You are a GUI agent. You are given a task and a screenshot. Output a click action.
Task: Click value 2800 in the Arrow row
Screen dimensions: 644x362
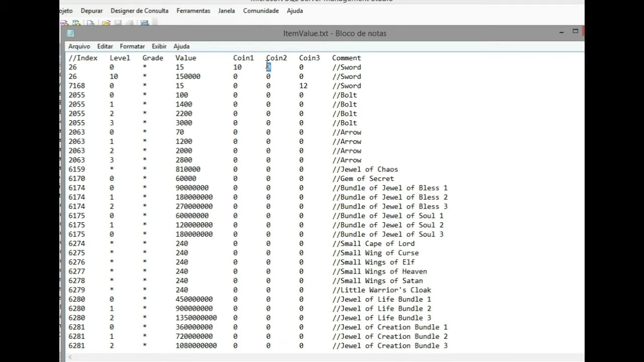pos(184,160)
